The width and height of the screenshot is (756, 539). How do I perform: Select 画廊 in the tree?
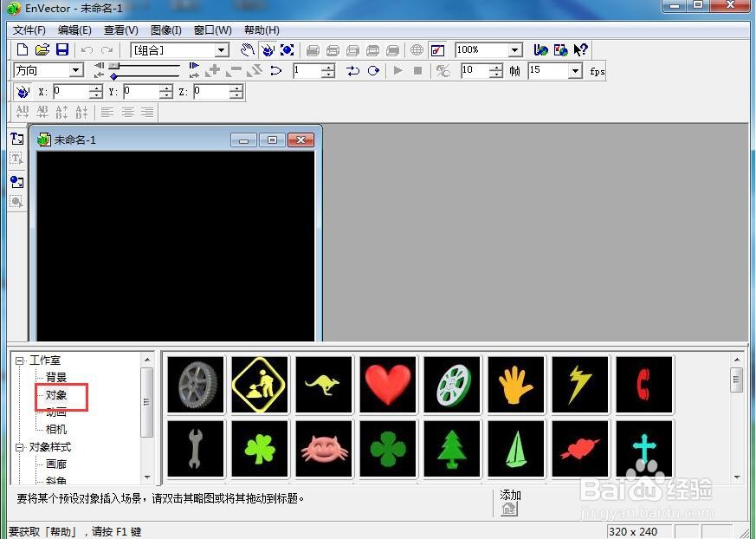point(56,464)
